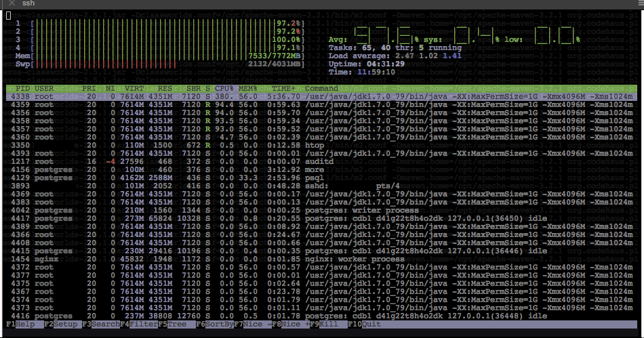Click the TIME+ column header

click(x=283, y=89)
